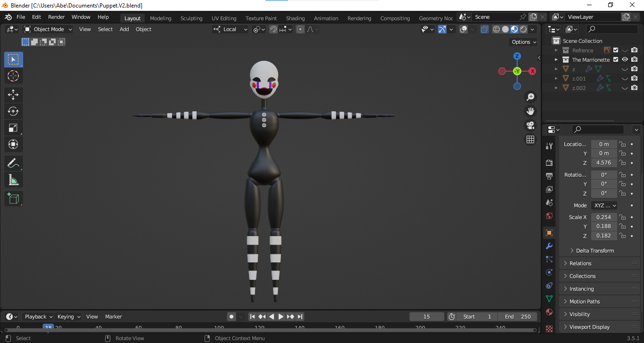
Task: Choose the Annotate tool
Action: [13, 163]
